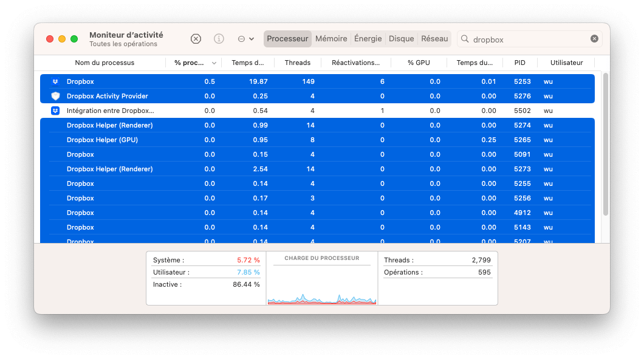
Task: Sort by Utilisateur column header
Action: point(566,63)
